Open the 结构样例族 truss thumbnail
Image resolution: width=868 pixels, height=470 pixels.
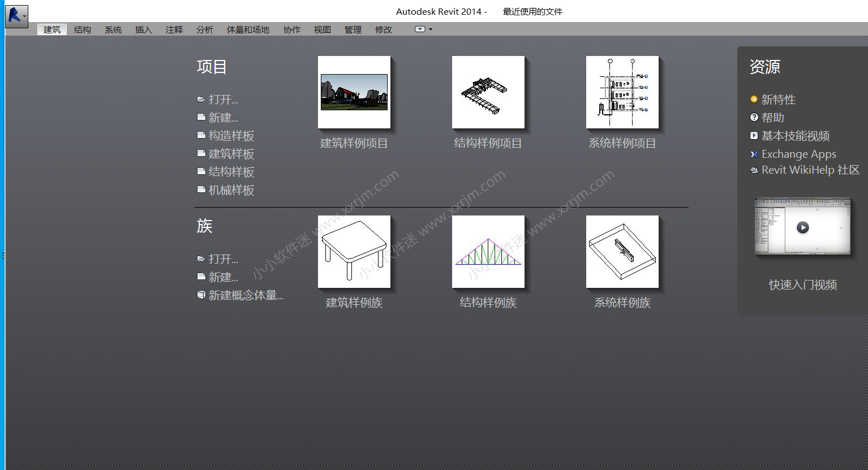tap(488, 252)
